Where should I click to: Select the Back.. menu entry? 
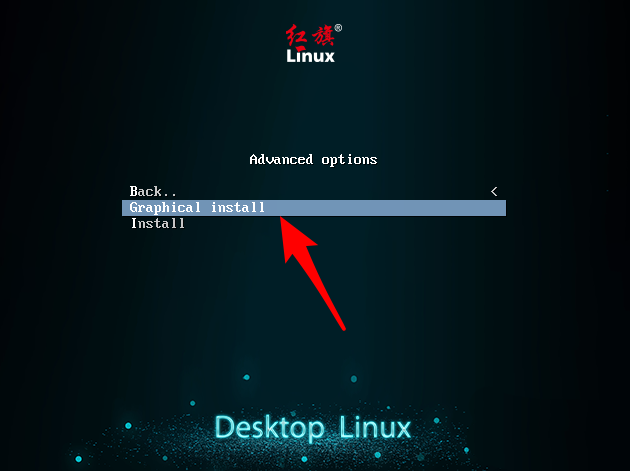click(x=153, y=191)
